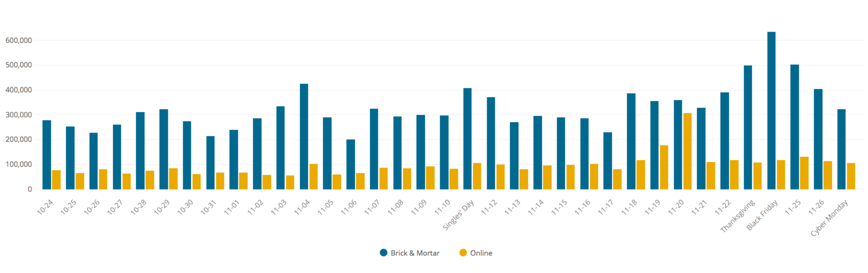Click the Thanksgiving axis label

tap(737, 216)
